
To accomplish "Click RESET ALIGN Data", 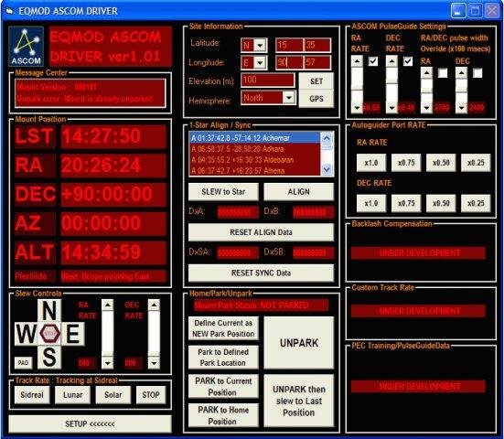I will [x=261, y=232].
